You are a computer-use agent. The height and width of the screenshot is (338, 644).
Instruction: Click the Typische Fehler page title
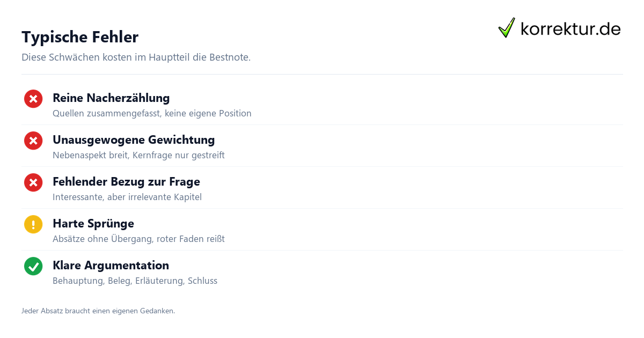tap(80, 37)
